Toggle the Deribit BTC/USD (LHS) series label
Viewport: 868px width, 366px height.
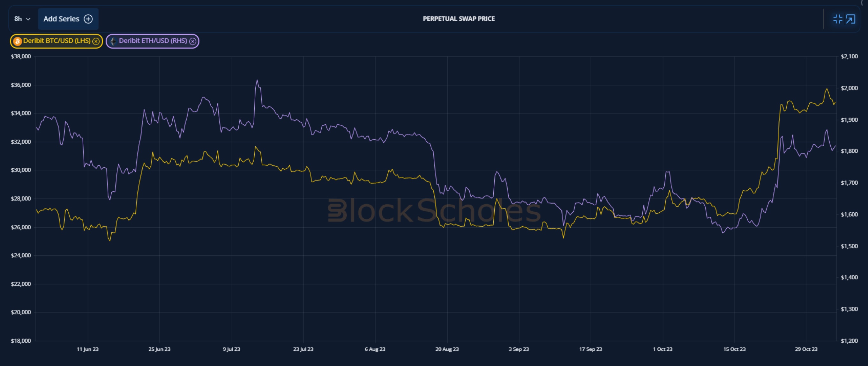click(x=56, y=41)
